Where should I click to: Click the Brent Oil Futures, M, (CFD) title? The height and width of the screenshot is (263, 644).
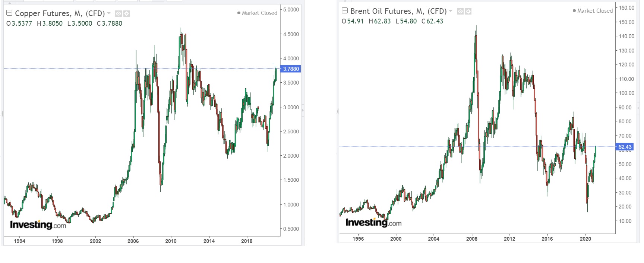click(x=398, y=11)
